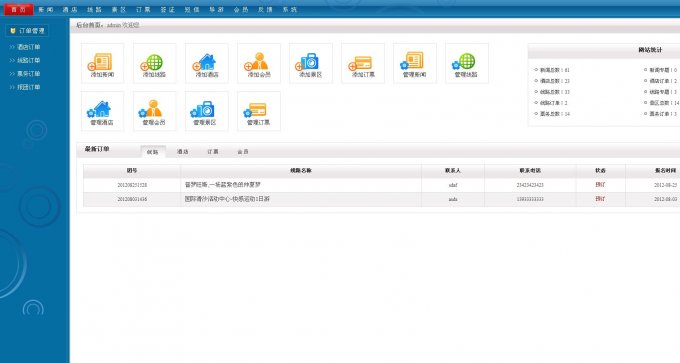Open the 系统 top menu item
The width and height of the screenshot is (680, 363).
pos(290,9)
